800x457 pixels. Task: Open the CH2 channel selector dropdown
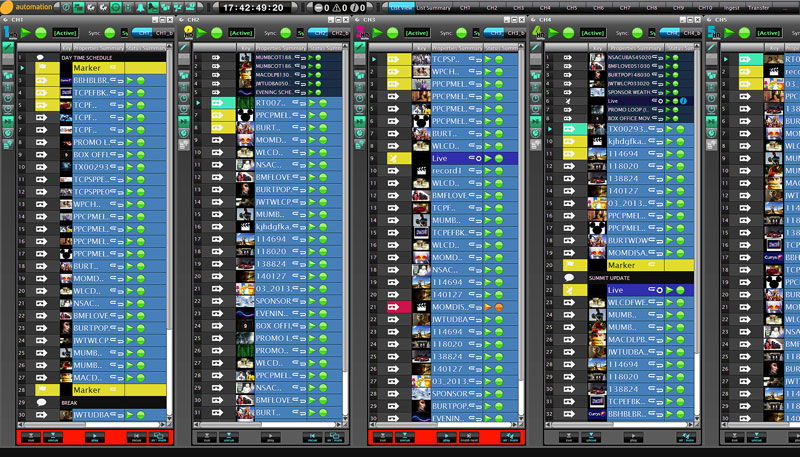[337, 32]
